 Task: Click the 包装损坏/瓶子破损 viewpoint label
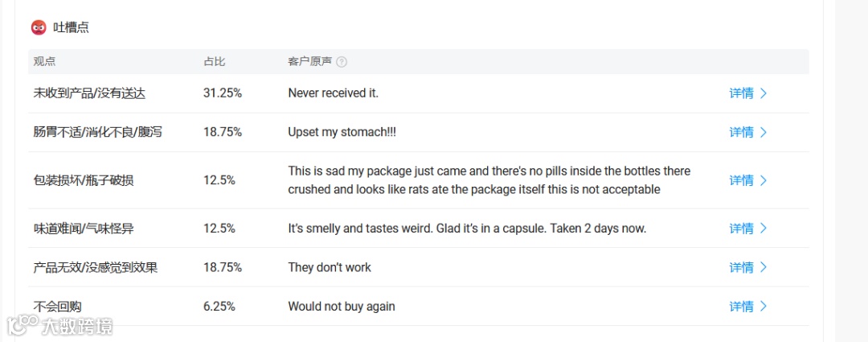click(x=84, y=180)
